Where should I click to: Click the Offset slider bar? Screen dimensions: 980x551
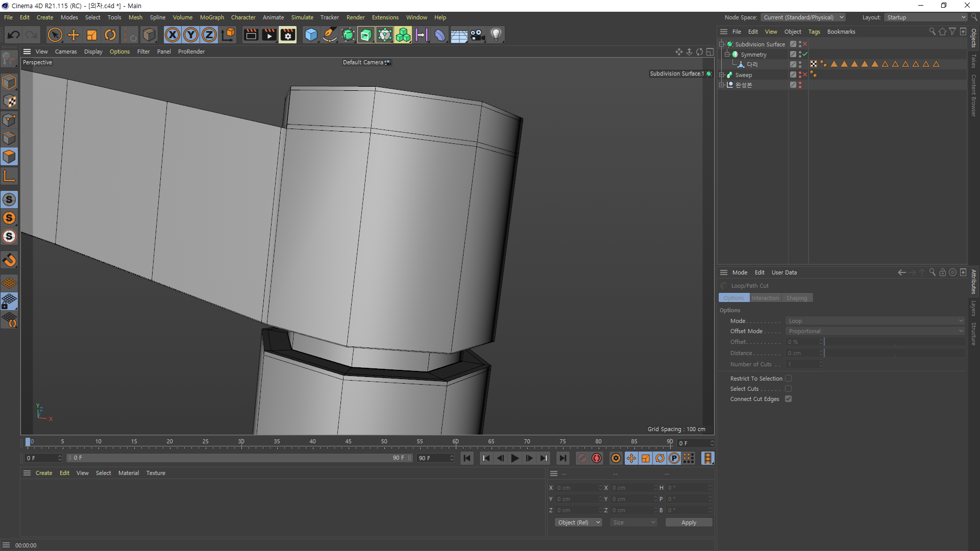(894, 342)
